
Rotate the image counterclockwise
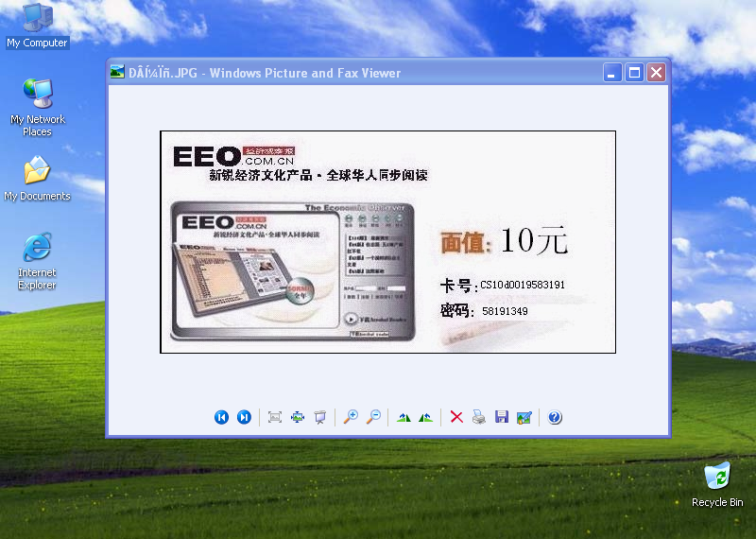click(426, 417)
